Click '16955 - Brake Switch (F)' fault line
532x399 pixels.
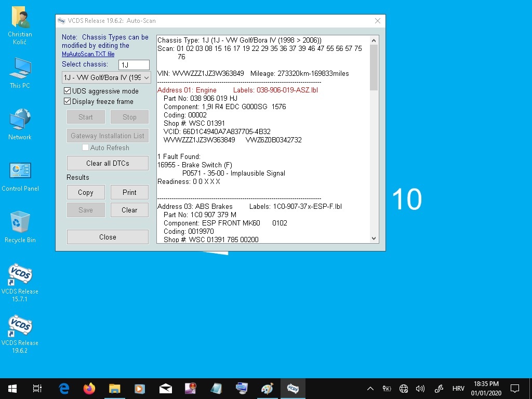pos(195,165)
